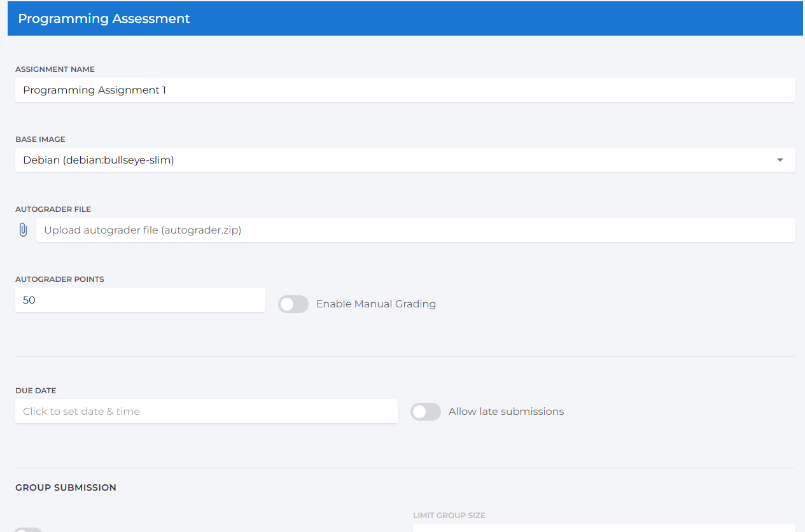Viewport: 805px width, 532px height.
Task: Click the Autograder Points field showing 50
Action: pyautogui.click(x=140, y=300)
